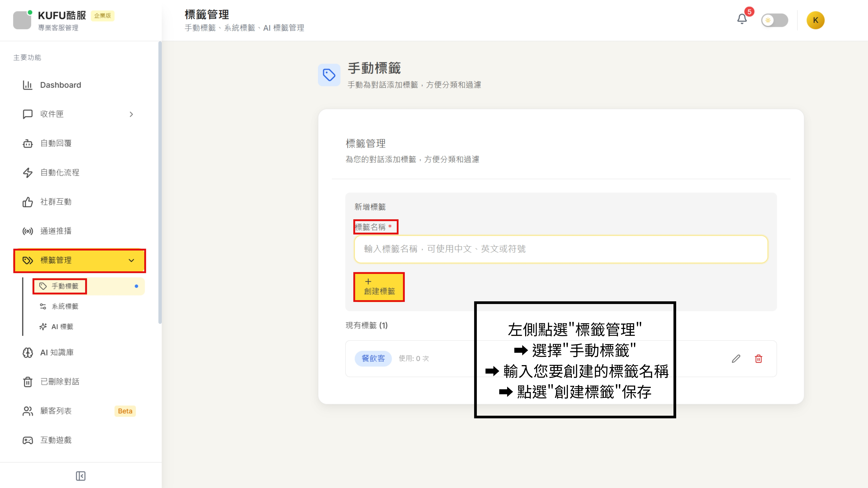Click the pencil edit icon for 餐飲客
868x488 pixels.
pyautogui.click(x=736, y=359)
